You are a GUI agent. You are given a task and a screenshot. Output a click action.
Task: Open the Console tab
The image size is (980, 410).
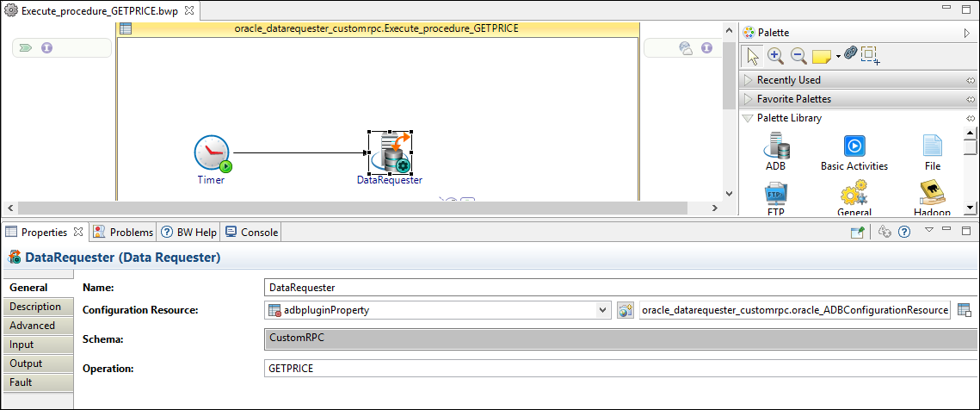[x=251, y=233]
